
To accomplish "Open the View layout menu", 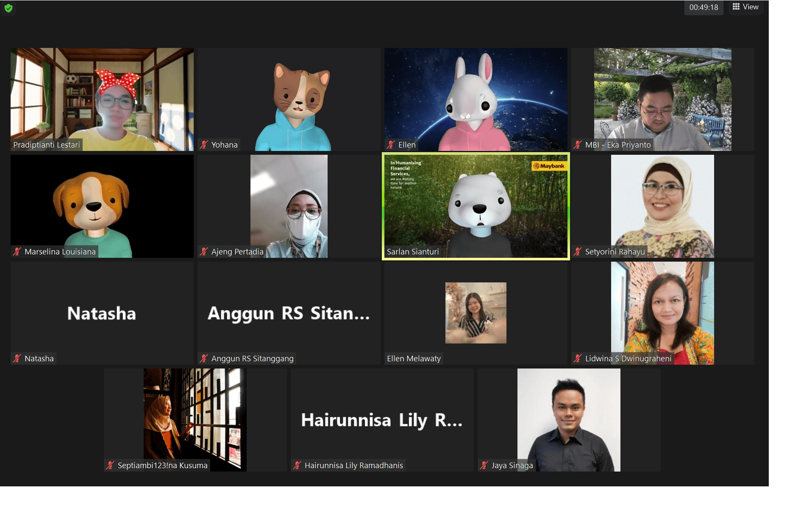I will [x=745, y=7].
